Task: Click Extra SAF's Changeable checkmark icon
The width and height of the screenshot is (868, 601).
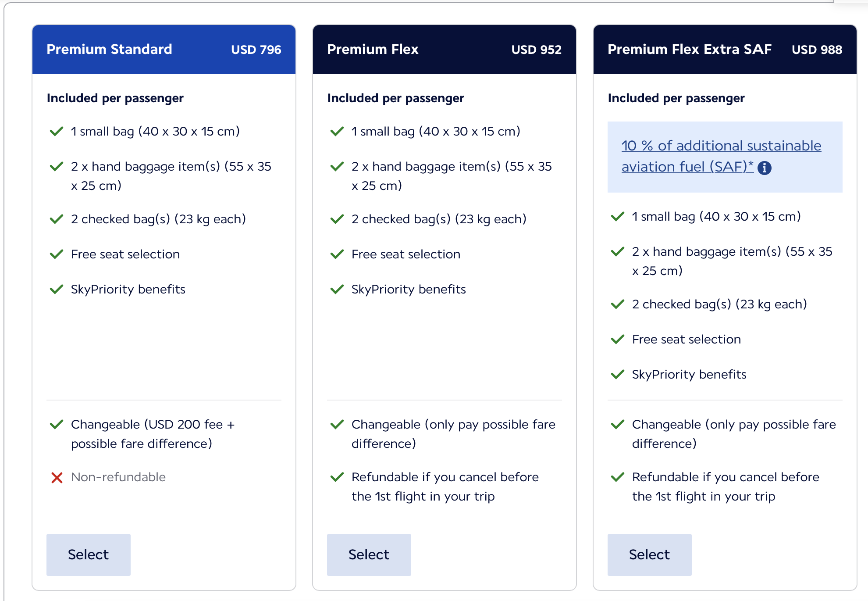Action: [x=618, y=425]
